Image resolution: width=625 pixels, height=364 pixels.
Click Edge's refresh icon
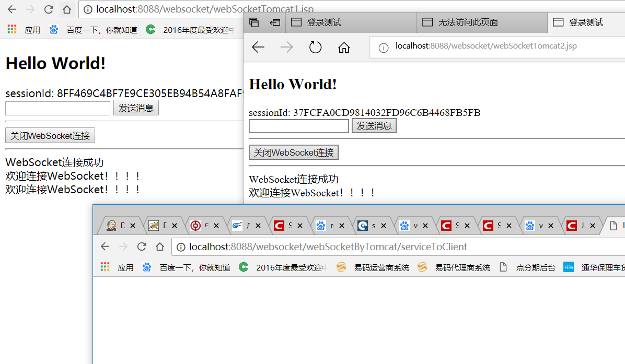pos(315,47)
